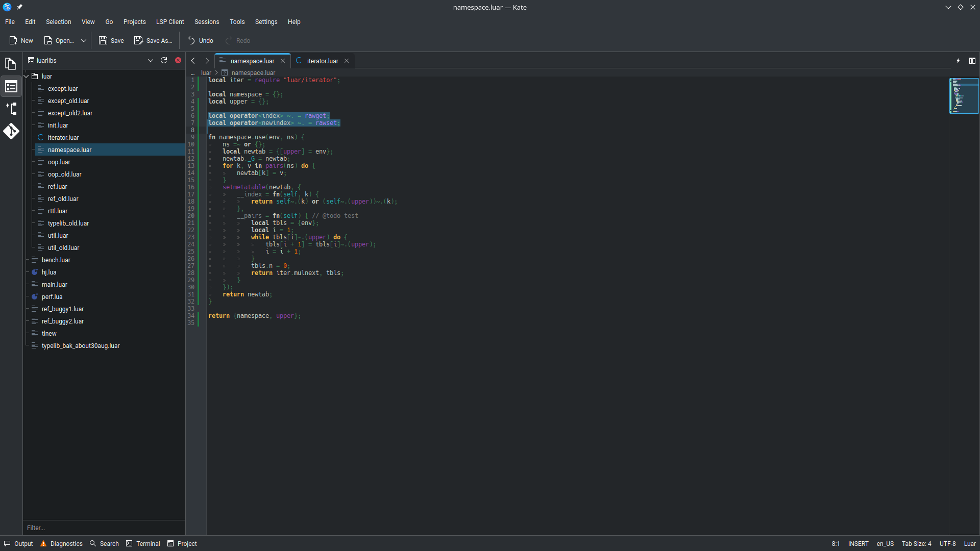Toggle the Diagnostics tool view
The image size is (980, 551).
(61, 544)
